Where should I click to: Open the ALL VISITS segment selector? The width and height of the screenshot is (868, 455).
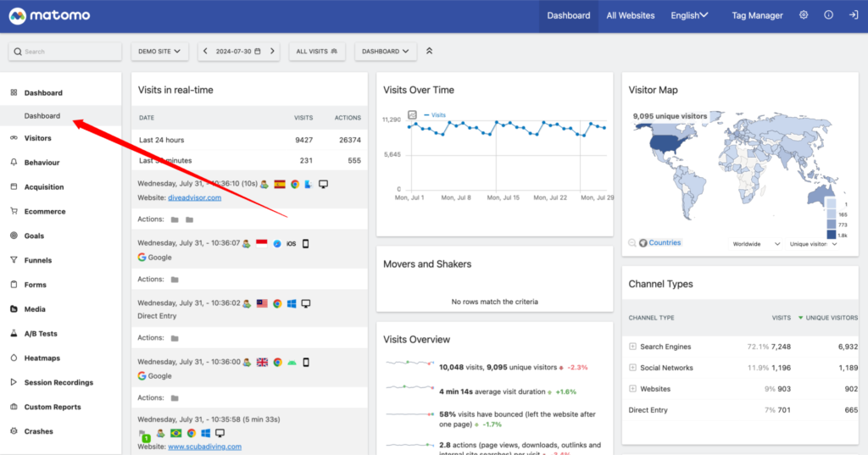(x=317, y=51)
